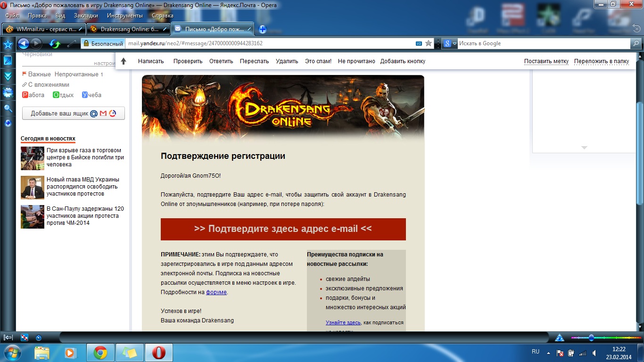The height and width of the screenshot is (362, 644).
Task: Click the Добавьте ваш ящик button
Action: tap(74, 114)
